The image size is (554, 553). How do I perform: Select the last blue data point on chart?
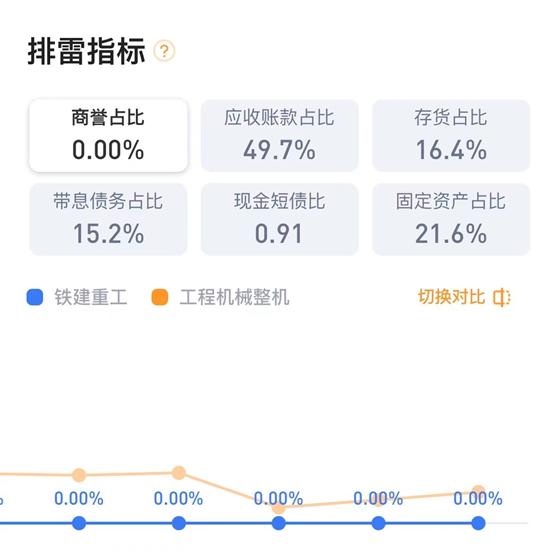point(478,523)
